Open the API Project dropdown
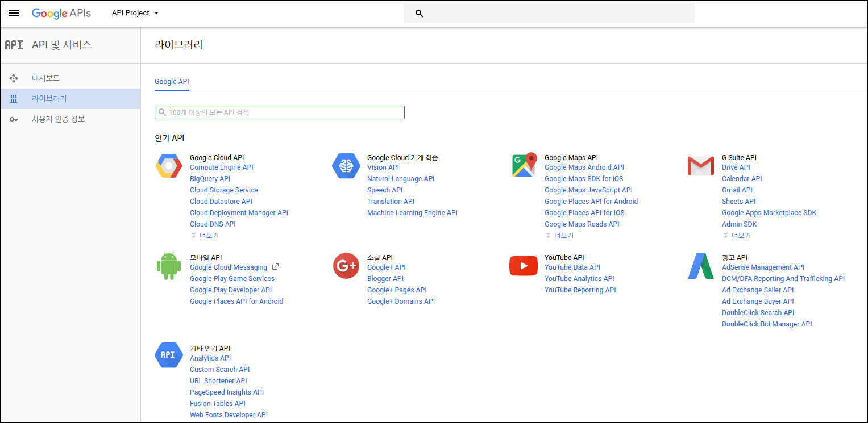Image resolution: width=868 pixels, height=423 pixels. [x=135, y=13]
